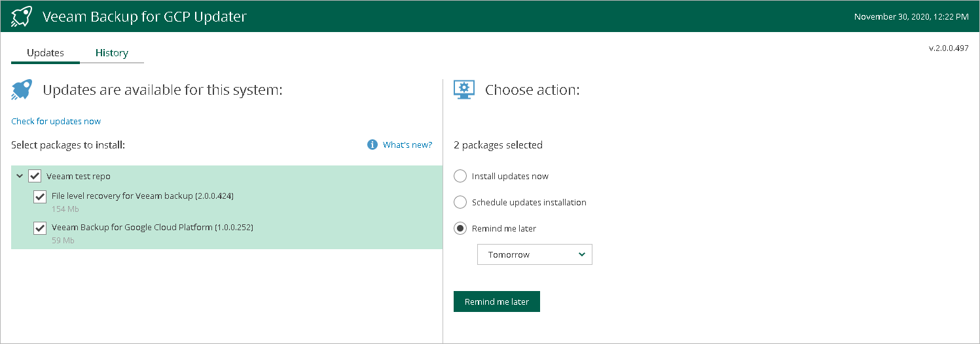This screenshot has width=980, height=344.
Task: Open the What's new? link
Action: pos(407,145)
